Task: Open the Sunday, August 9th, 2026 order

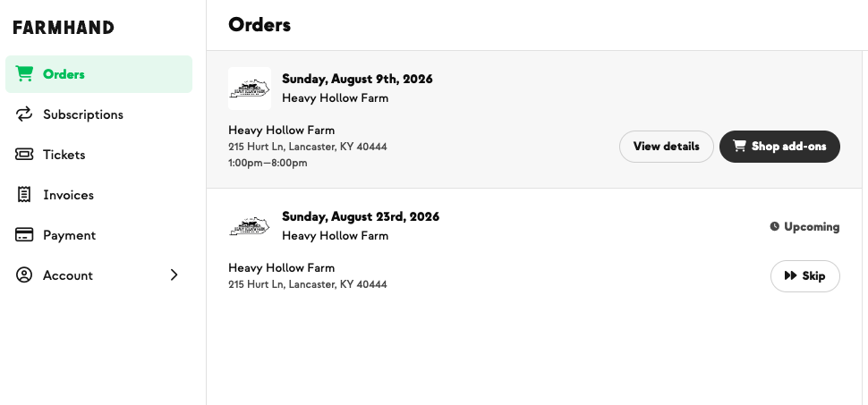Action: coord(357,79)
